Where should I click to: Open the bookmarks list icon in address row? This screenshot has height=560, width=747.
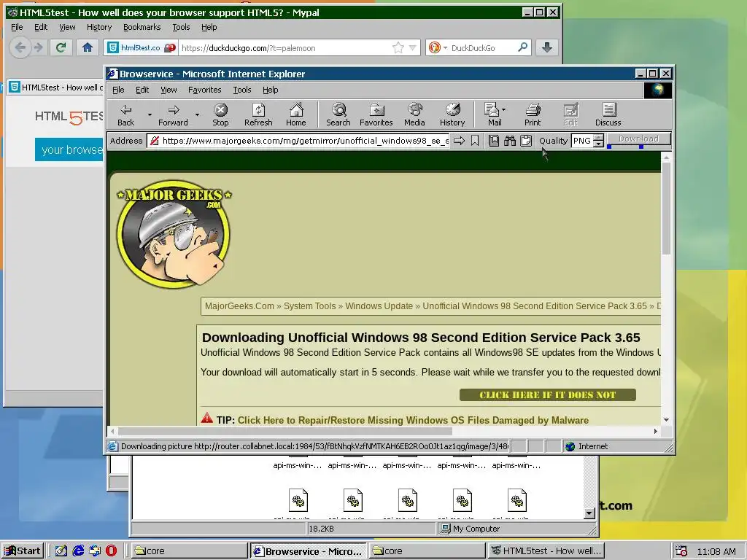click(494, 141)
